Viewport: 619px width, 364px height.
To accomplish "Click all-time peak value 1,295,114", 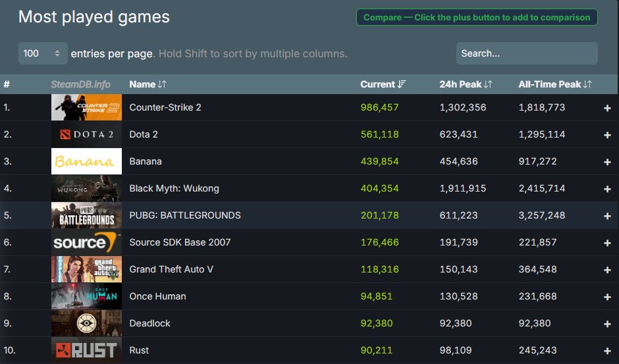I will click(541, 134).
